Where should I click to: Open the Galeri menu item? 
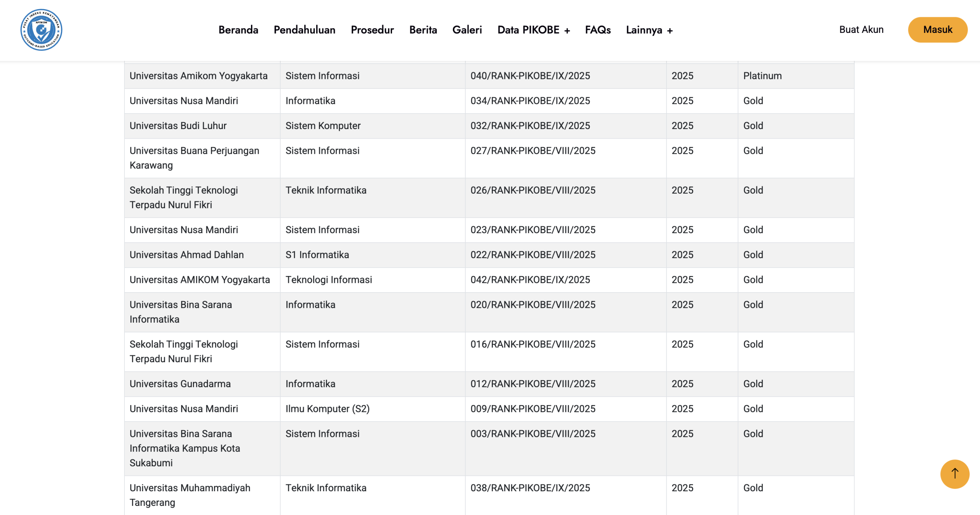click(x=467, y=30)
